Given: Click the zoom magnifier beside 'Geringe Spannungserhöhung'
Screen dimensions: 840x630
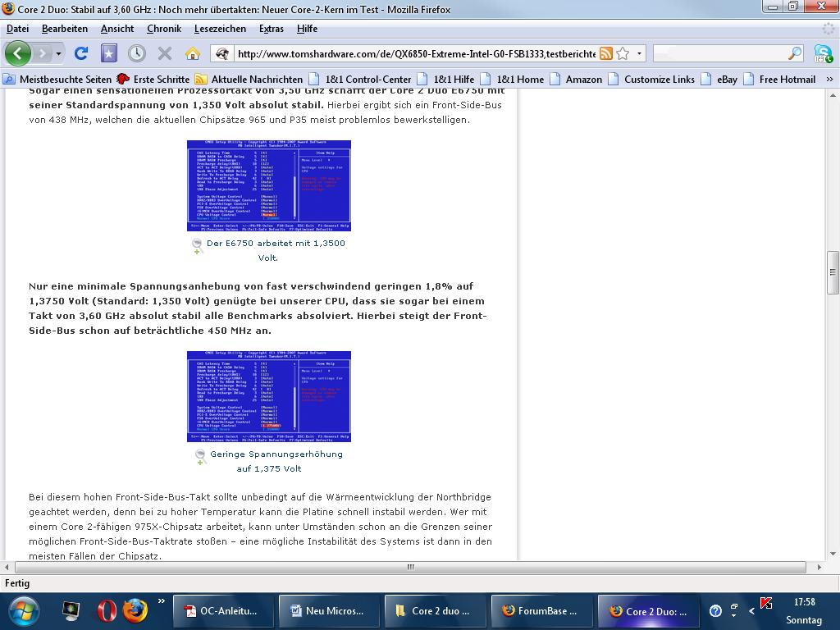Looking at the screenshot, I should (200, 456).
